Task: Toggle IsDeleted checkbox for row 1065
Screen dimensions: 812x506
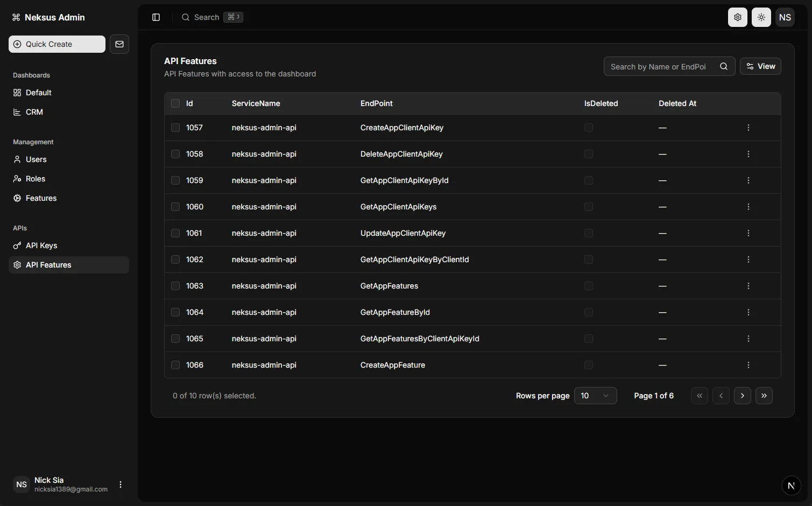Action: 589,339
